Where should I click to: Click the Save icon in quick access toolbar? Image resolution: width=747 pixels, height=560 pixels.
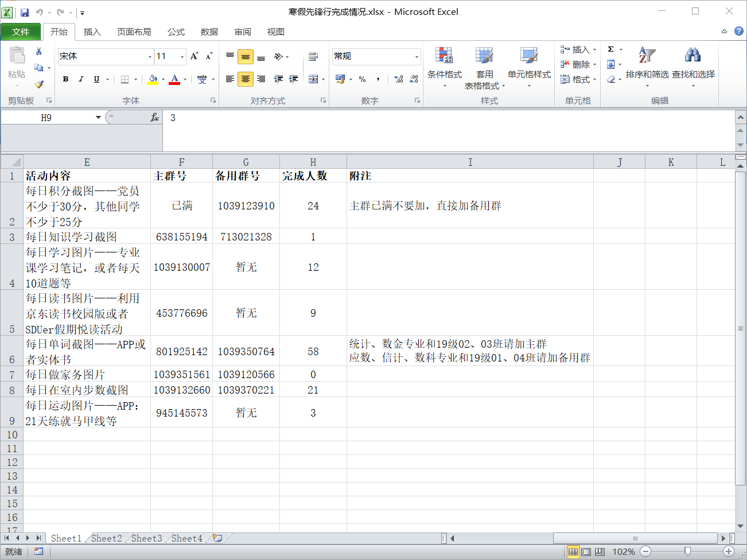25,12
